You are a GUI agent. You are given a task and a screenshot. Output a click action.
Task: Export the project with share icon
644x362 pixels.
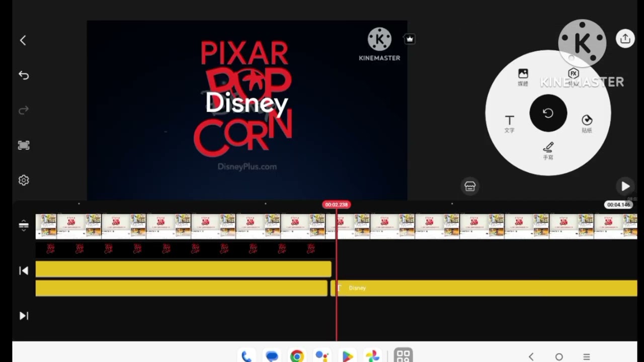[625, 39]
